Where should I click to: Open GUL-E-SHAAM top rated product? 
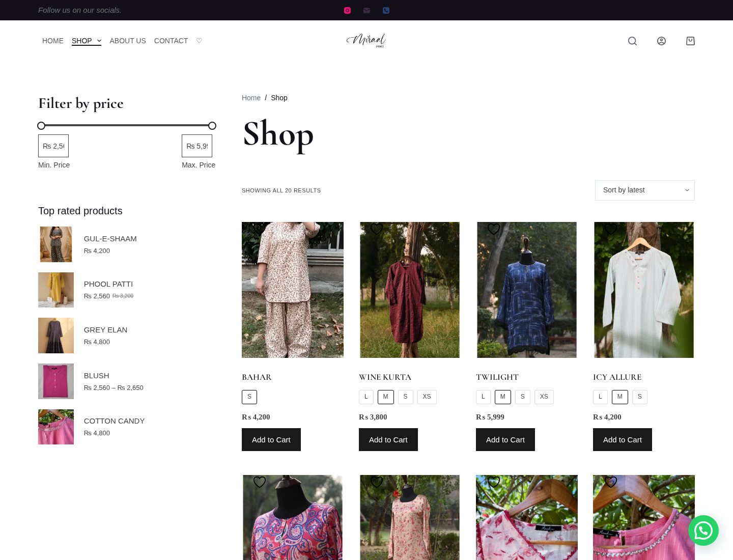tap(110, 239)
